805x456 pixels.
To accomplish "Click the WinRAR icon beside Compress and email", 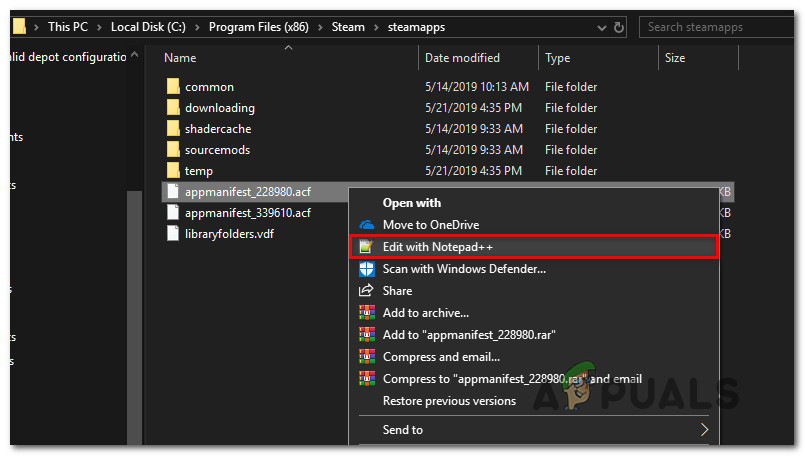I will coord(366,356).
